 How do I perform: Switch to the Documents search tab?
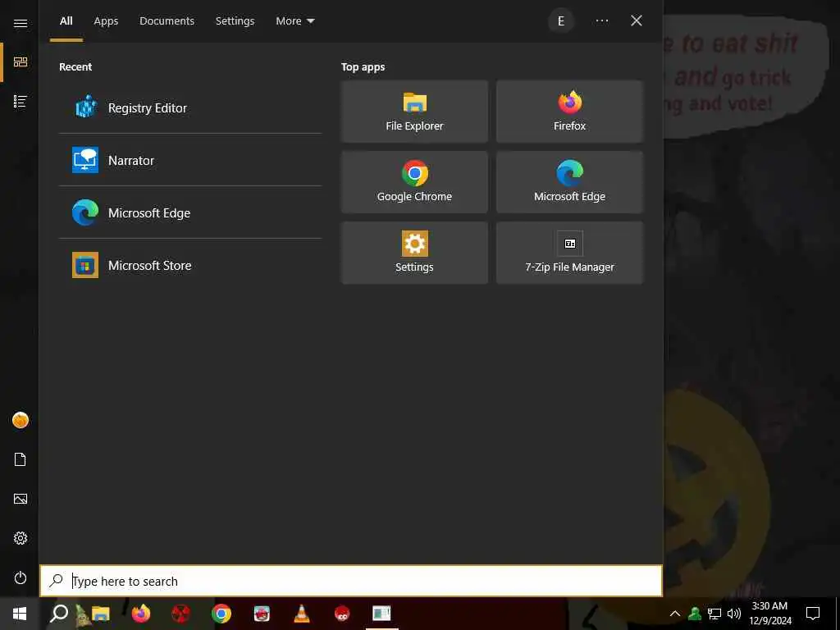[167, 21]
